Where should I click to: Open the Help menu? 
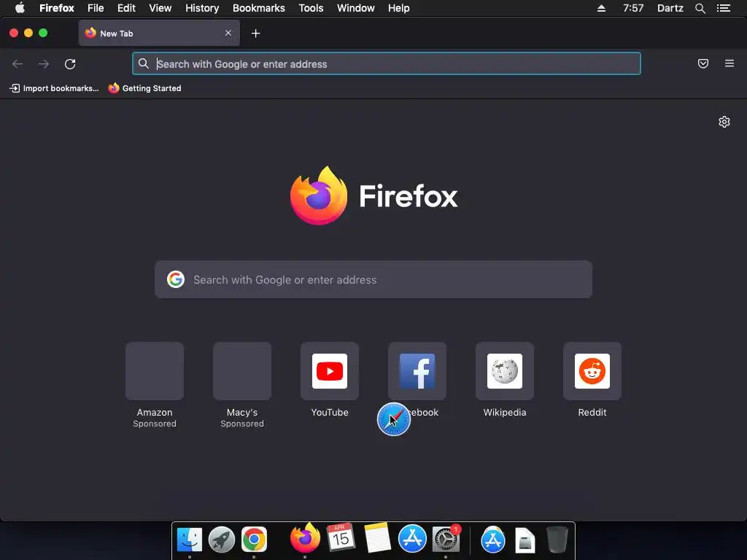coord(399,8)
